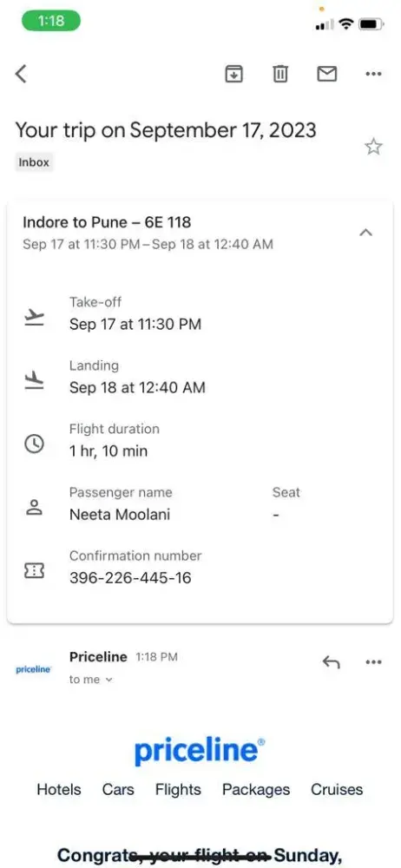This screenshot has width=401, height=868.
Task: Tap the Inbox label chip
Action: pyautogui.click(x=34, y=162)
